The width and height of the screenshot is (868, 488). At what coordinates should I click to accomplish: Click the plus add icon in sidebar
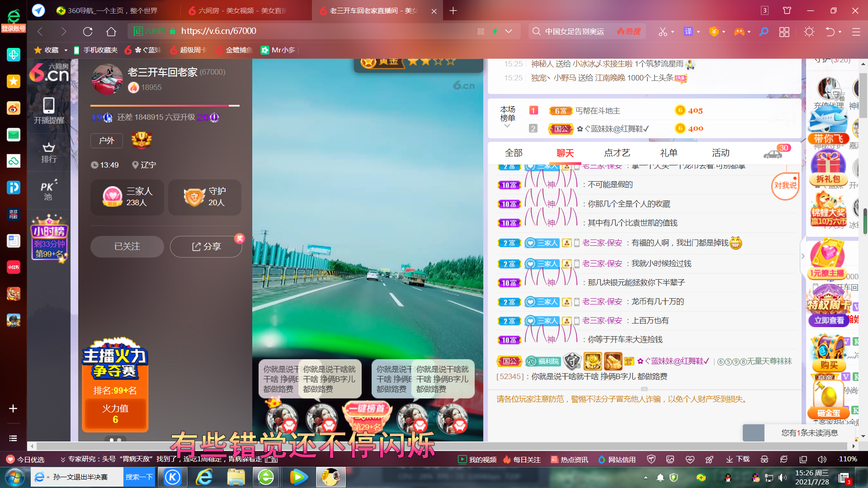(13, 408)
